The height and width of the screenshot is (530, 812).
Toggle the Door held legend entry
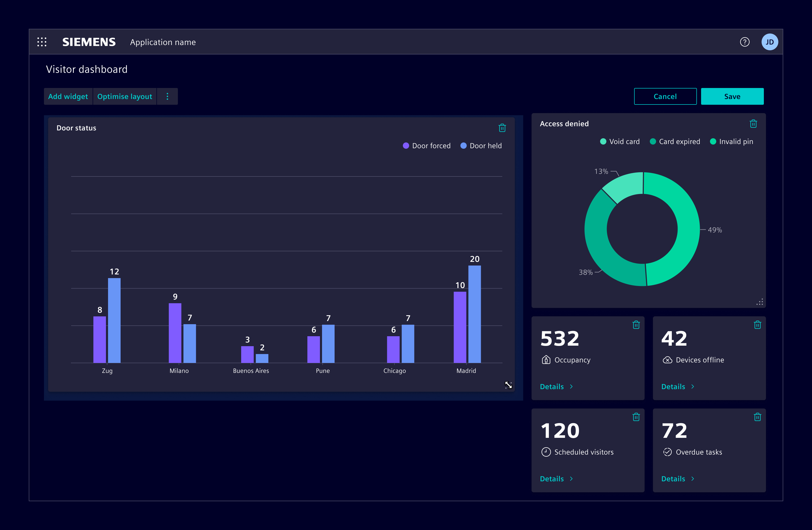pyautogui.click(x=481, y=146)
